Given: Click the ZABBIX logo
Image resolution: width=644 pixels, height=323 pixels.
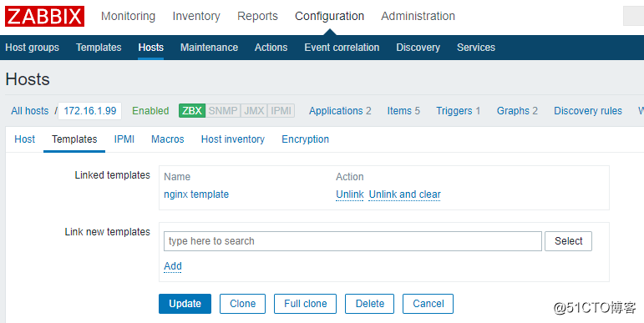Looking at the screenshot, I should [44, 16].
